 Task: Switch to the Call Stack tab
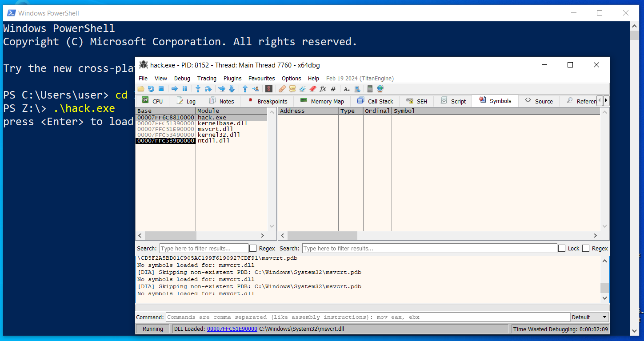(x=376, y=101)
